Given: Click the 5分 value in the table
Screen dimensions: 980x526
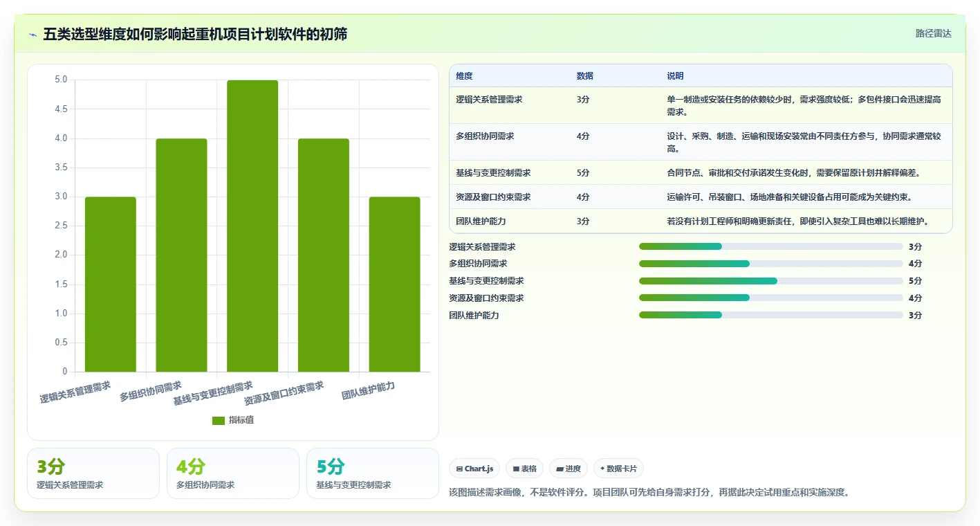Looking at the screenshot, I should point(583,173).
